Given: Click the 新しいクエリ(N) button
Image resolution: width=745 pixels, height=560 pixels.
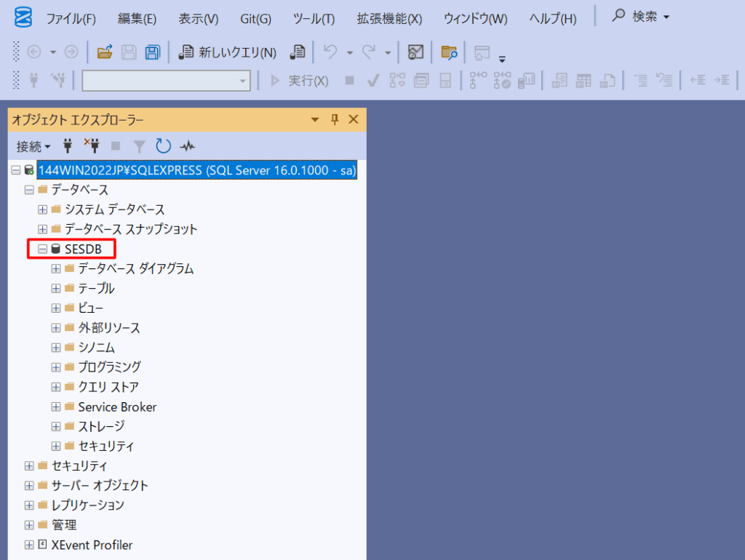Looking at the screenshot, I should (228, 52).
